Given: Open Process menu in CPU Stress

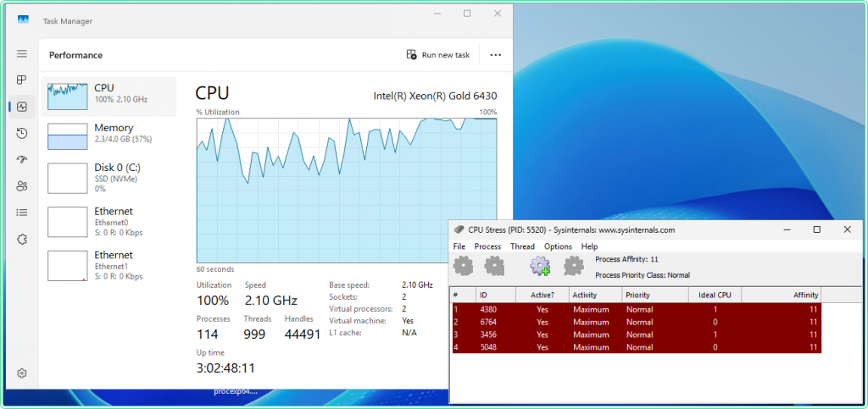Looking at the screenshot, I should pos(487,246).
